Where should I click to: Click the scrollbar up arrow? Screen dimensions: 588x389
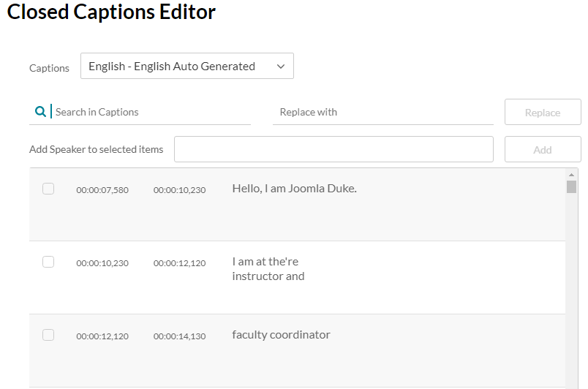tap(571, 175)
